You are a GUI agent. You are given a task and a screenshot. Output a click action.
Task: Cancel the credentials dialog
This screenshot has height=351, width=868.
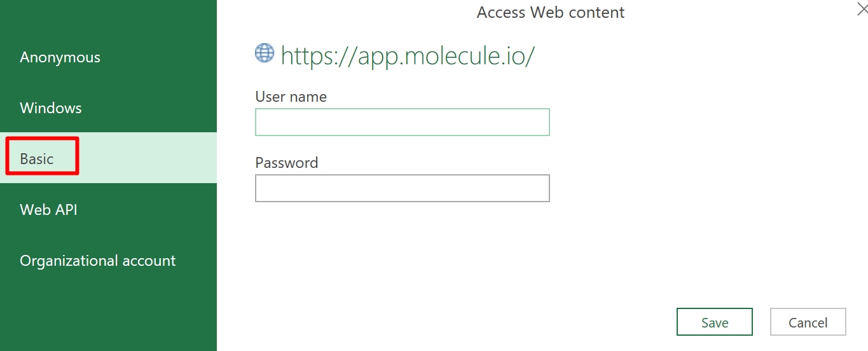click(808, 322)
